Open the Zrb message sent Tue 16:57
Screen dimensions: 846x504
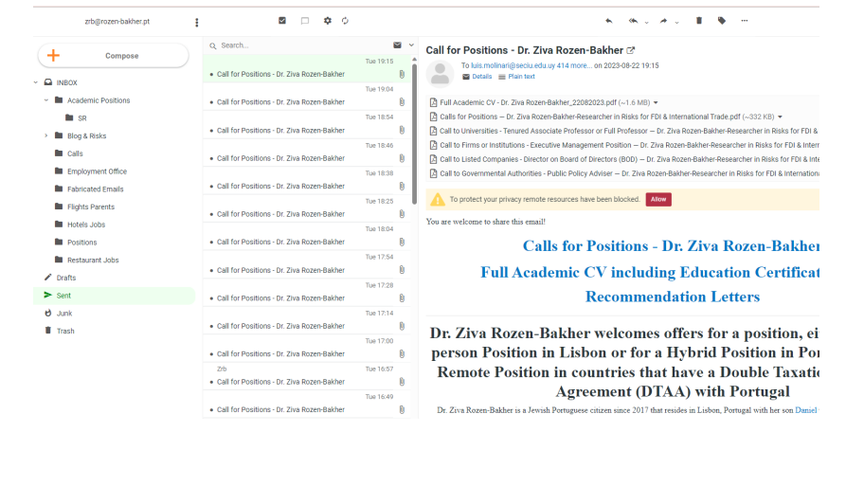pyautogui.click(x=306, y=377)
